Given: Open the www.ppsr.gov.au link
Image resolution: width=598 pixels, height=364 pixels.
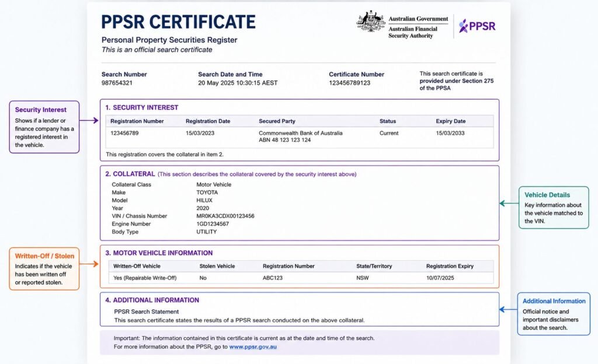Looking at the screenshot, I should coord(253,347).
